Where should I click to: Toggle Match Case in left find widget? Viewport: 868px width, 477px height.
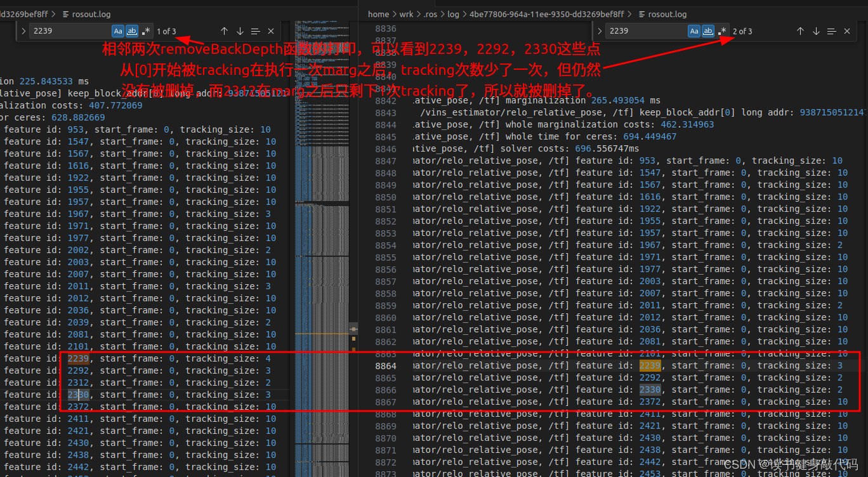pos(118,31)
